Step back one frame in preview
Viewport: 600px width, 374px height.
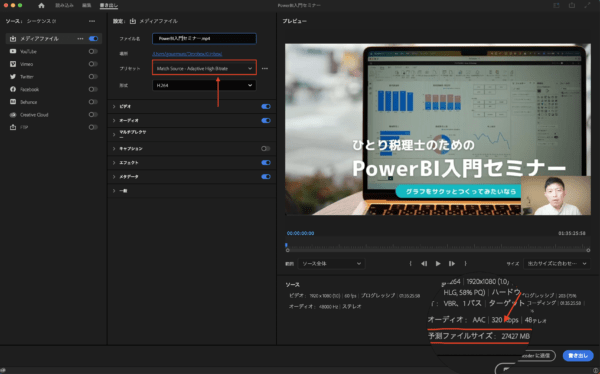(x=424, y=263)
